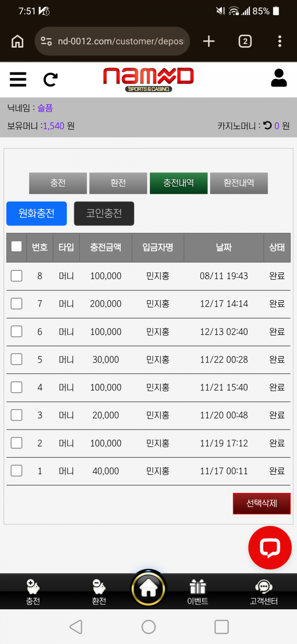The image size is (297, 644).
Task: Click the 선택삭제 delete button
Action: [x=261, y=503]
